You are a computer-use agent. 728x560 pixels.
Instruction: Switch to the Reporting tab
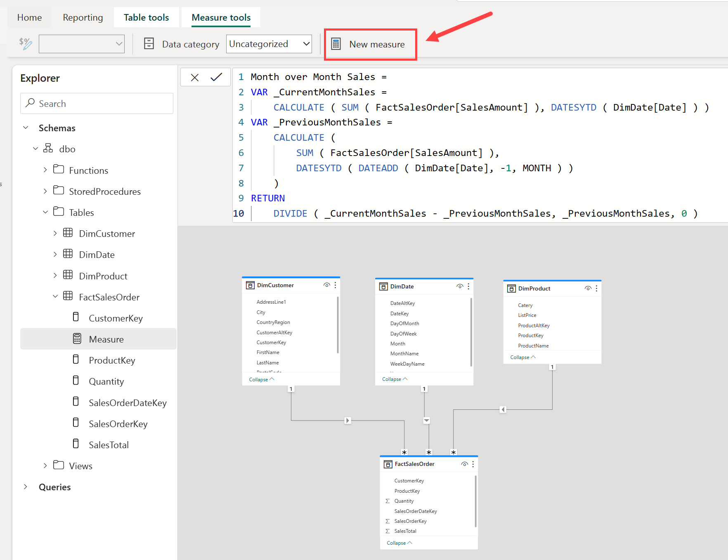tap(82, 17)
